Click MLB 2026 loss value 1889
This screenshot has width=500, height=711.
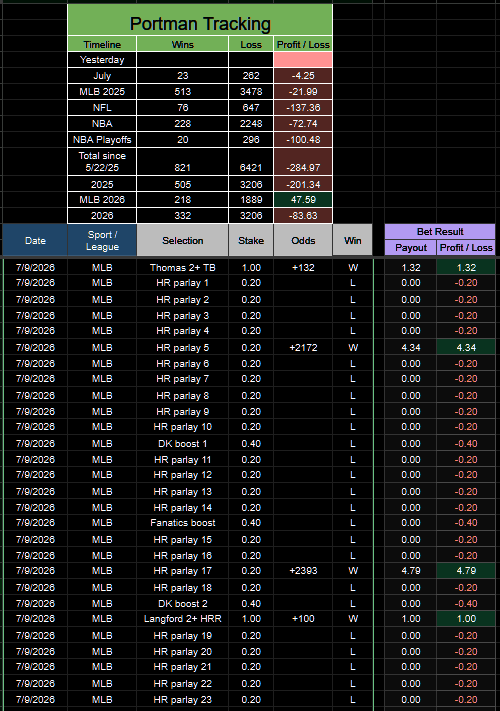click(251, 200)
